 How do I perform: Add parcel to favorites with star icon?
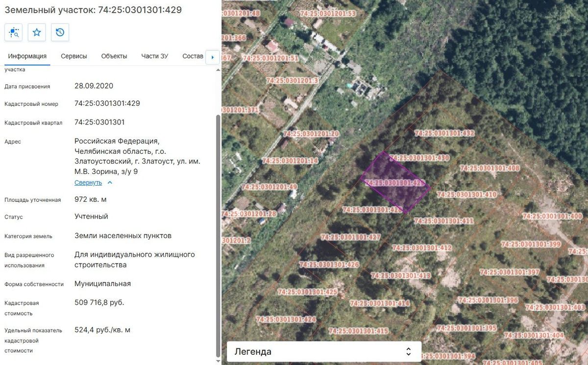pyautogui.click(x=37, y=32)
